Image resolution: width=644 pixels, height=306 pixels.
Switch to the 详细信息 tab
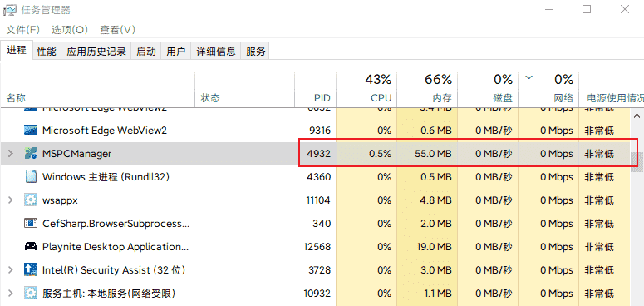tap(216, 52)
